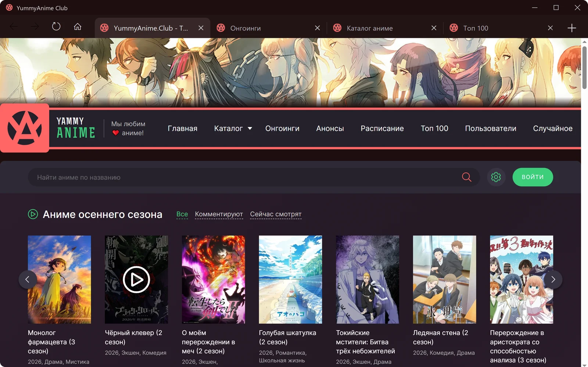Select the Сейчас смотрят filter link

pos(276,214)
